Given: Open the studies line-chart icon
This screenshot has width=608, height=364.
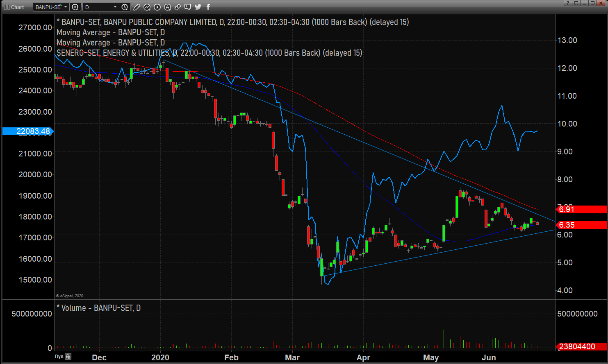Looking at the screenshot, I should [x=147, y=7].
